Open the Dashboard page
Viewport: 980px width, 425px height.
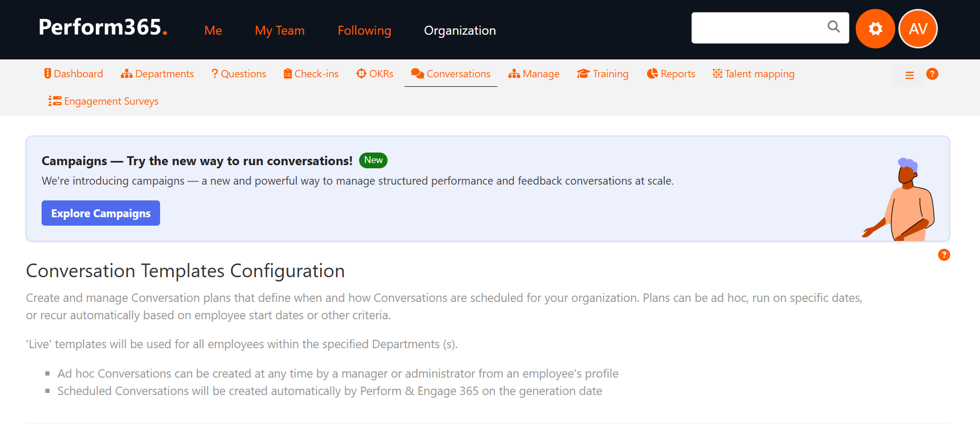pos(73,74)
